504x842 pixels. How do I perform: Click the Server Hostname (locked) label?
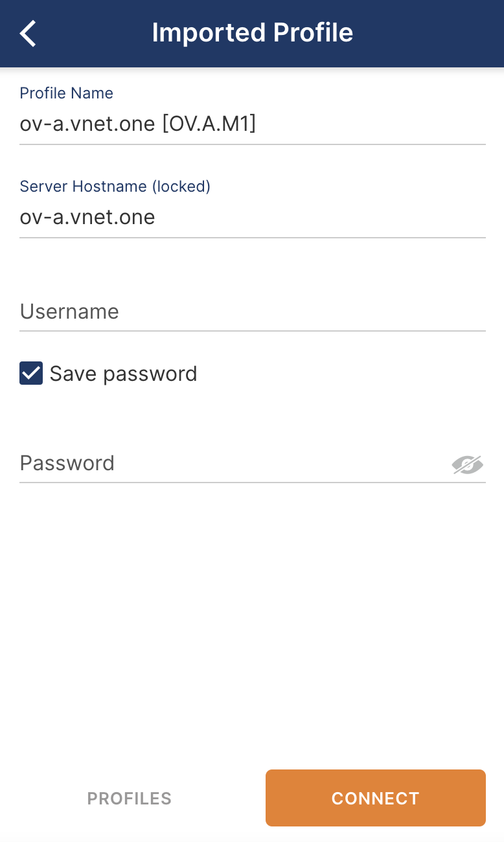click(x=115, y=187)
